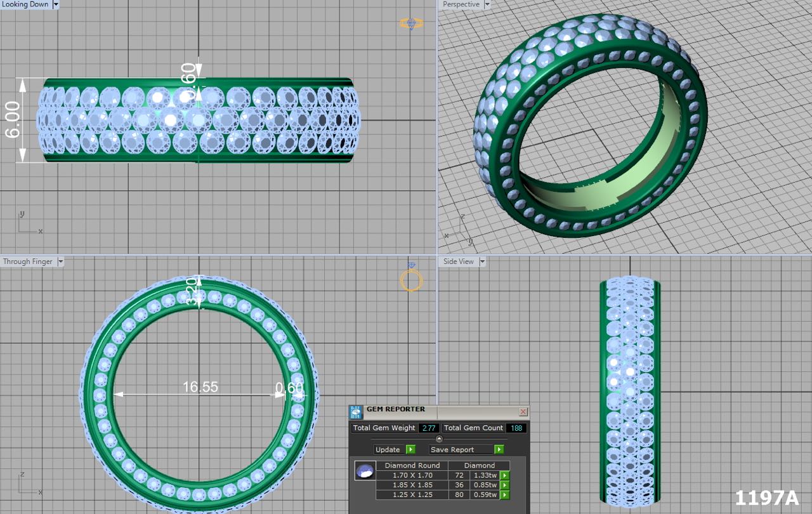Open the Side View viewport dropdown arrow
The width and height of the screenshot is (812, 514).
(x=482, y=261)
